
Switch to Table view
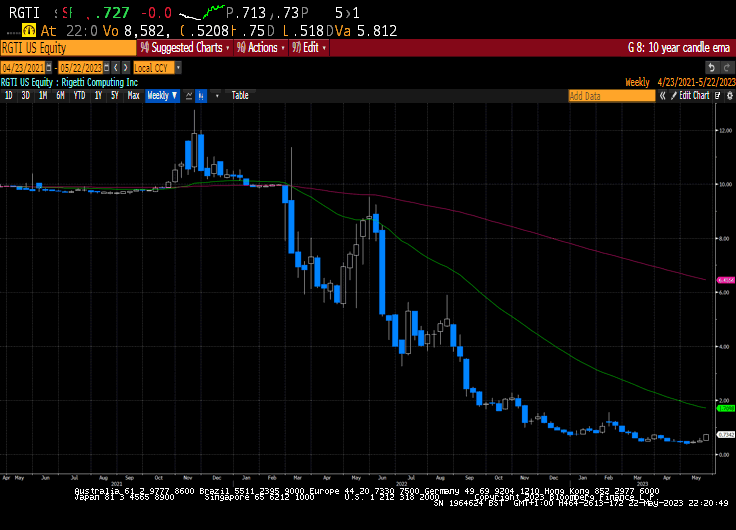(240, 96)
